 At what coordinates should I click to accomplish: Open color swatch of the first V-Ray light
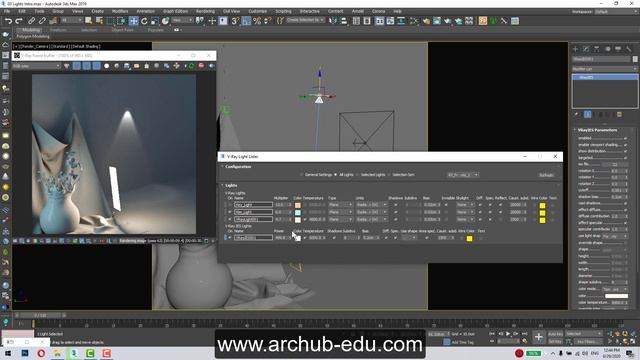pyautogui.click(x=298, y=205)
